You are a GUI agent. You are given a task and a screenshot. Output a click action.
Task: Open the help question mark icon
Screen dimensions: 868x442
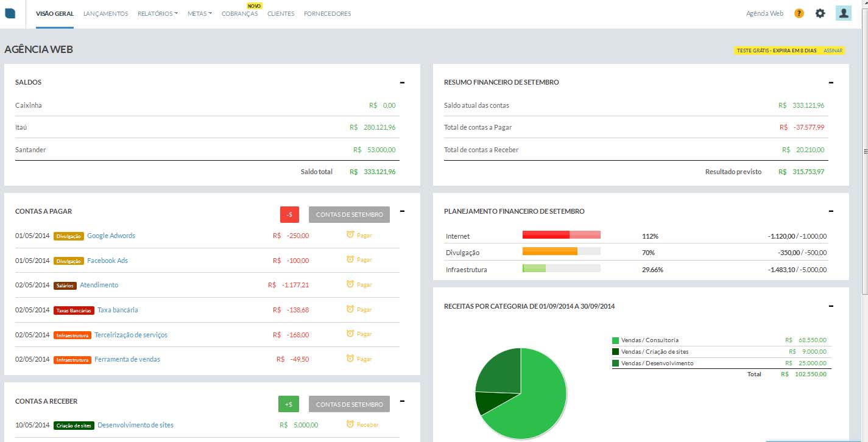(799, 13)
